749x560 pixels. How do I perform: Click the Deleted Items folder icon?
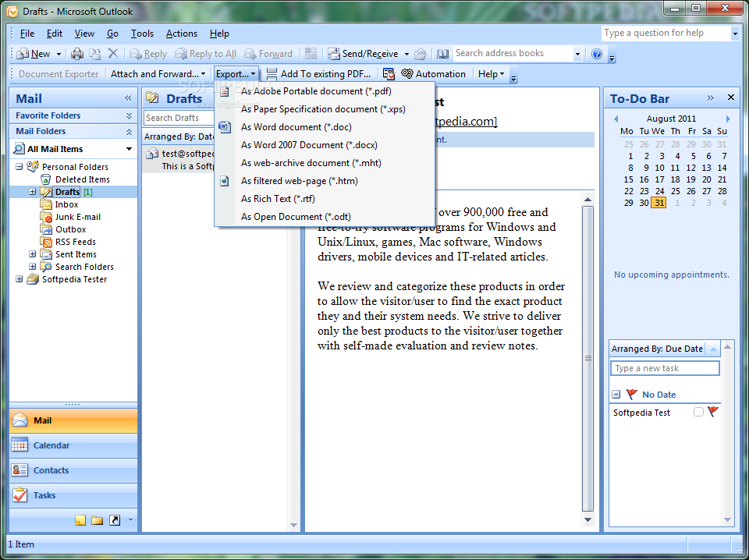tap(46, 179)
